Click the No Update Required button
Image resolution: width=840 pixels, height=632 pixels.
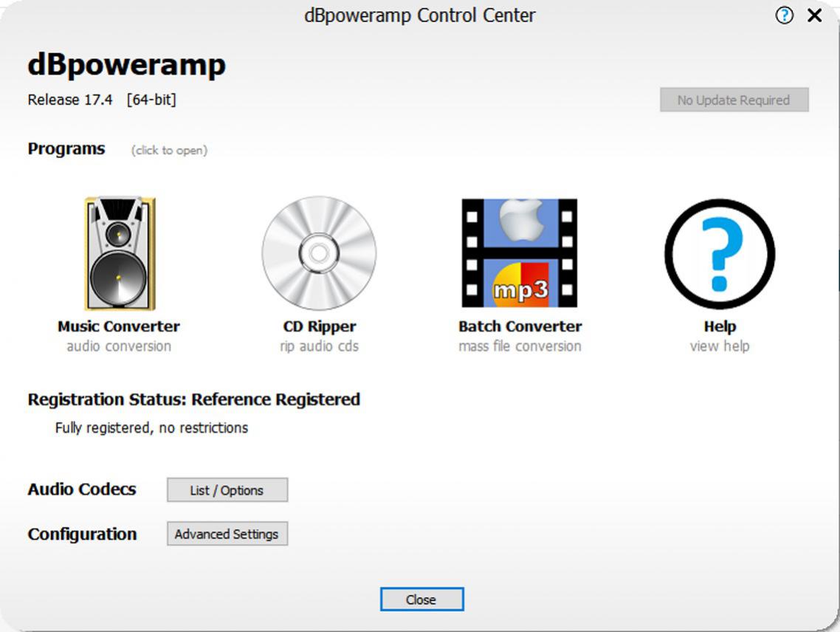click(x=734, y=100)
